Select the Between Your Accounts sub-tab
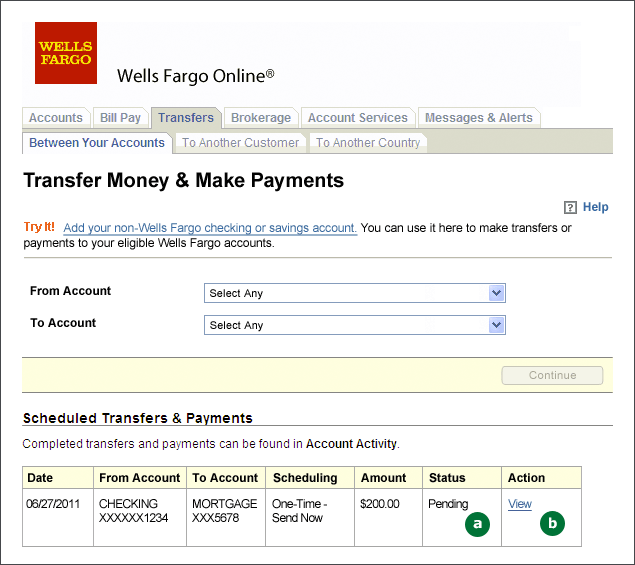 tap(97, 143)
